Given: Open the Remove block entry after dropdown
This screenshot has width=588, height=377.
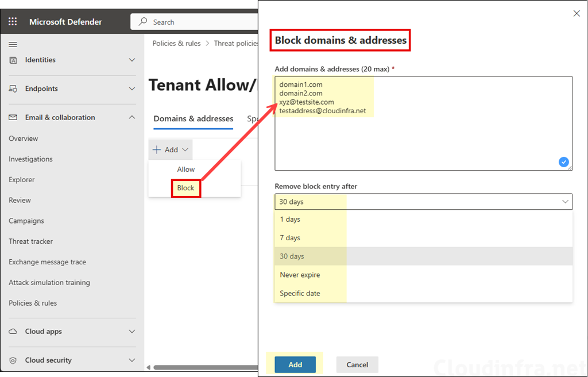Looking at the screenshot, I should 566,202.
